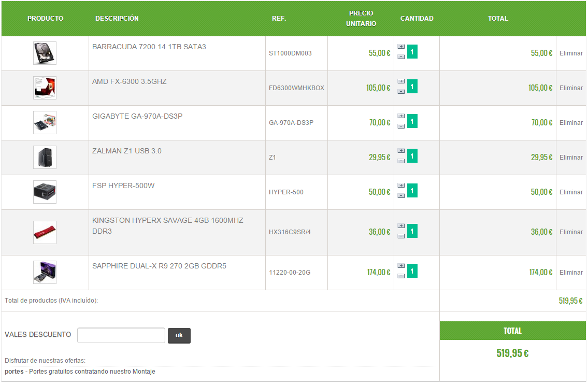
Task: Open the Sapphire graphics card thumbnail
Action: pos(45,272)
